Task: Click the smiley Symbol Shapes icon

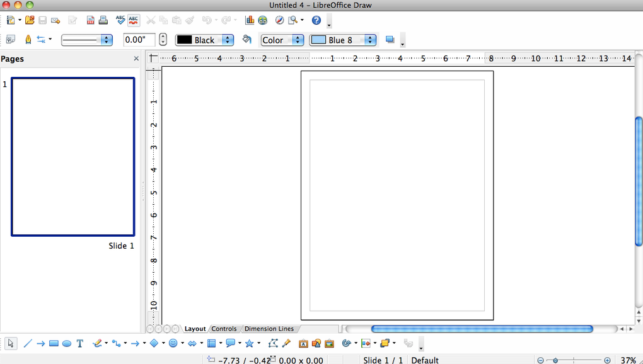Action: point(173,343)
